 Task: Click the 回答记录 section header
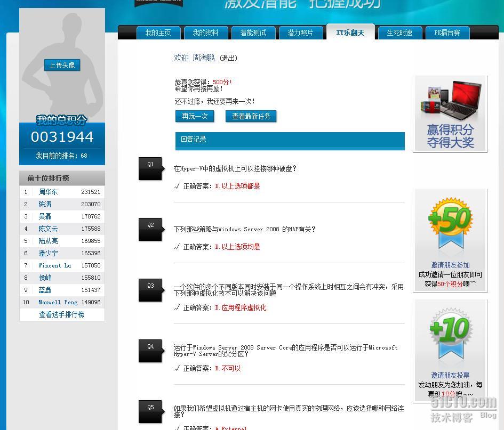[x=290, y=141]
